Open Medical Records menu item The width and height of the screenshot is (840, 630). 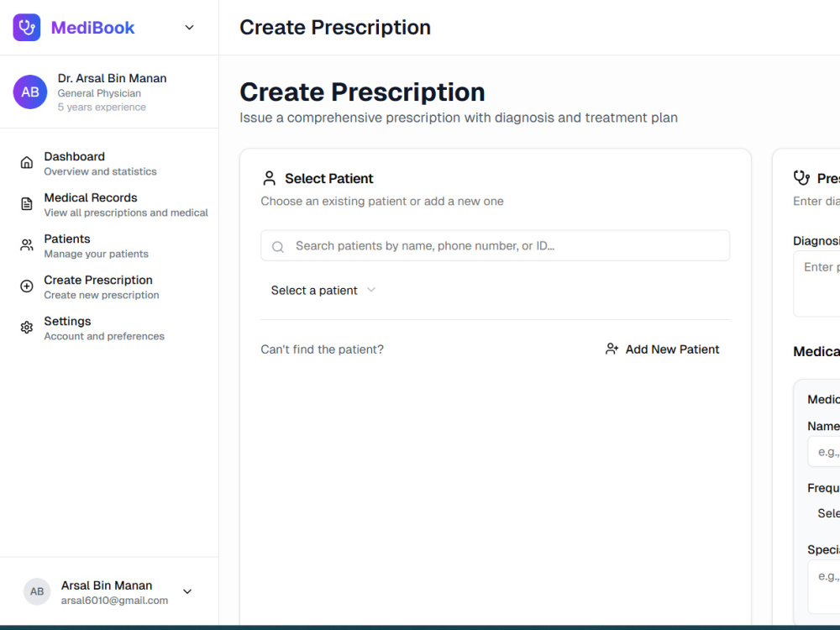point(109,205)
